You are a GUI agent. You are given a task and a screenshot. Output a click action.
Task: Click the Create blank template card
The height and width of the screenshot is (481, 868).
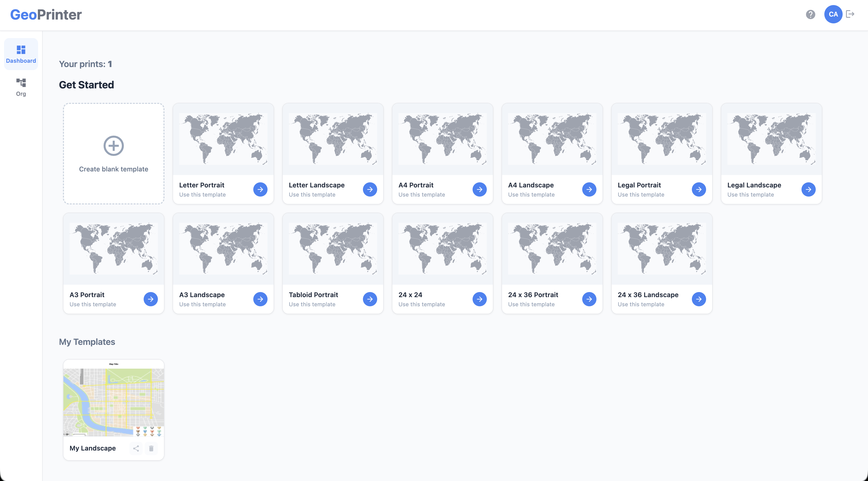tap(113, 154)
